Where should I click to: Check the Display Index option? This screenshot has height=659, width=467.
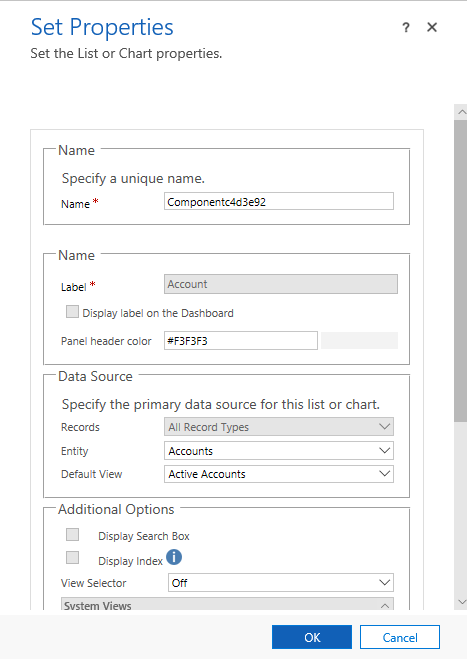72,558
